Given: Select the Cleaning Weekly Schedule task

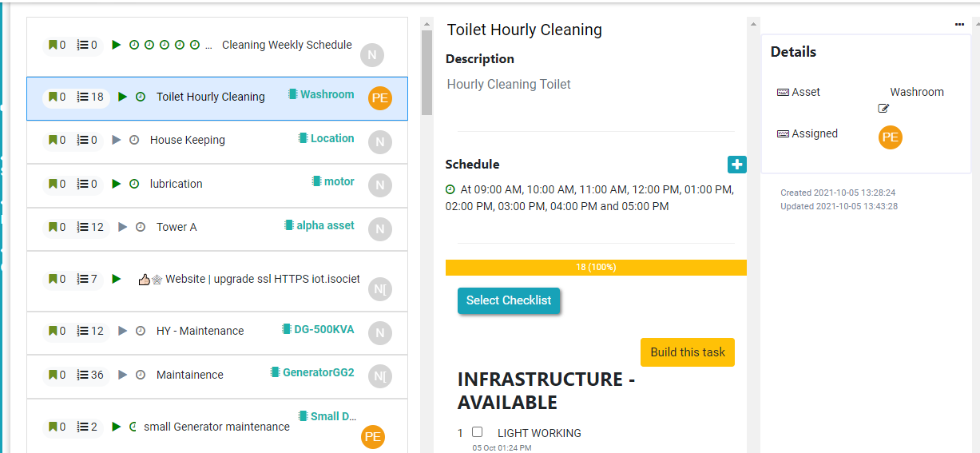Looking at the screenshot, I should [x=287, y=46].
